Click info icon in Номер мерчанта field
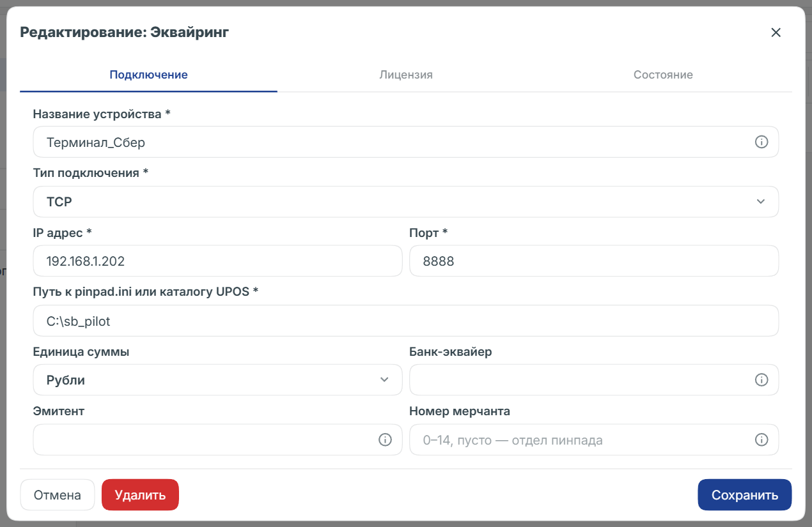Image resolution: width=812 pixels, height=527 pixels. coord(761,439)
